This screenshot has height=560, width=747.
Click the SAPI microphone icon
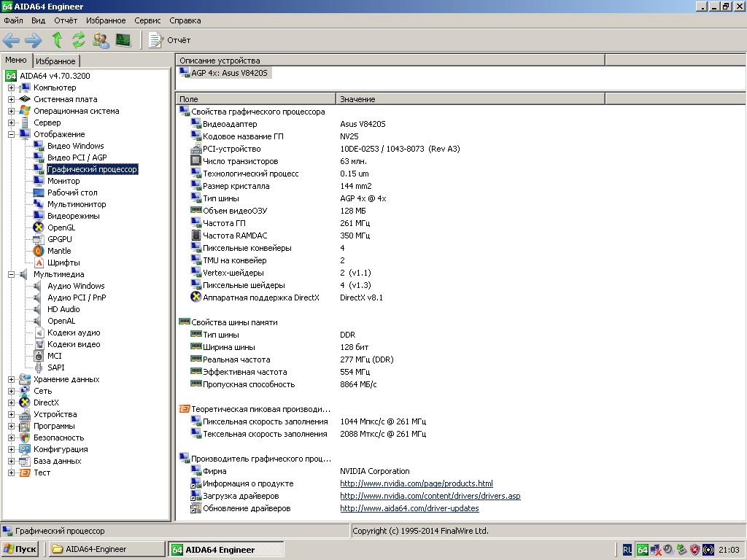click(x=39, y=367)
